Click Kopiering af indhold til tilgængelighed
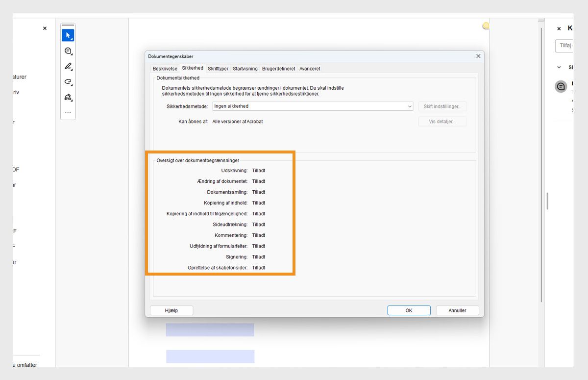Image resolution: width=588 pixels, height=380 pixels. click(x=207, y=214)
